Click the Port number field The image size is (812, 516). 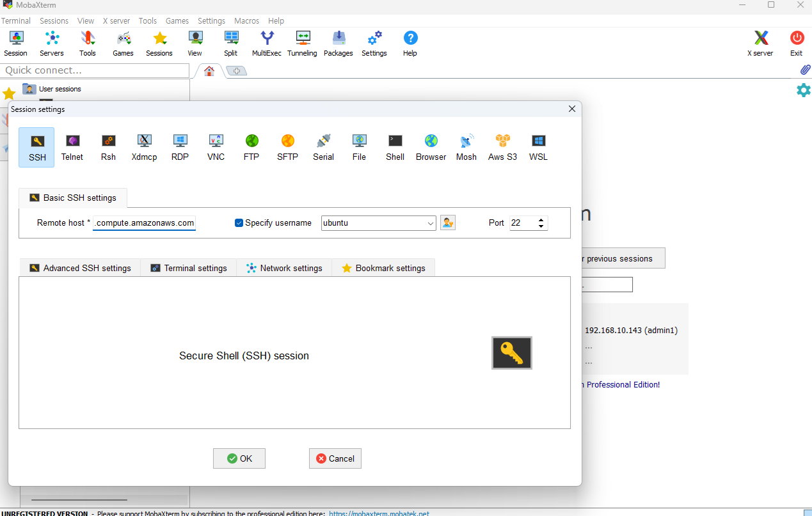523,223
